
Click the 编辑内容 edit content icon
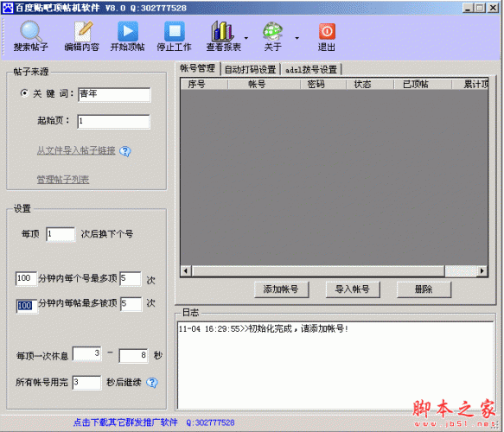point(81,36)
